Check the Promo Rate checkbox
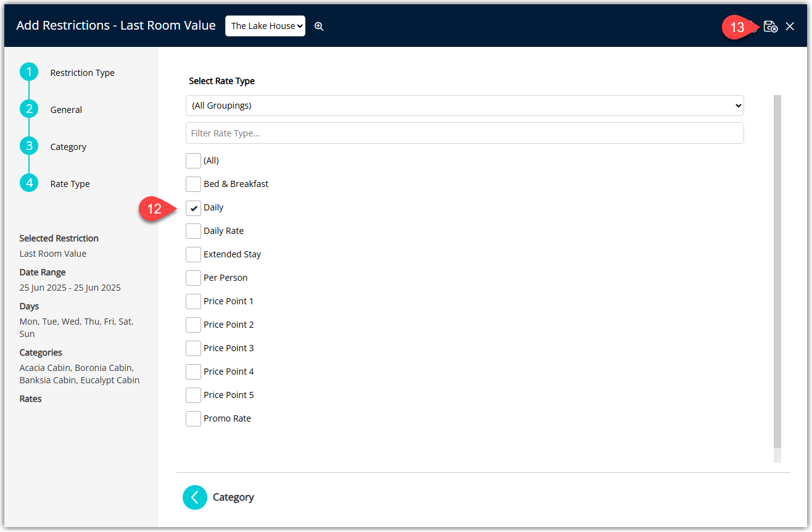The width and height of the screenshot is (812, 532). coord(193,418)
